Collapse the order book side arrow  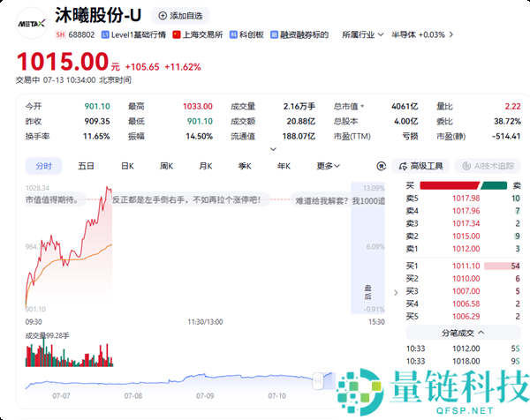[396, 292]
